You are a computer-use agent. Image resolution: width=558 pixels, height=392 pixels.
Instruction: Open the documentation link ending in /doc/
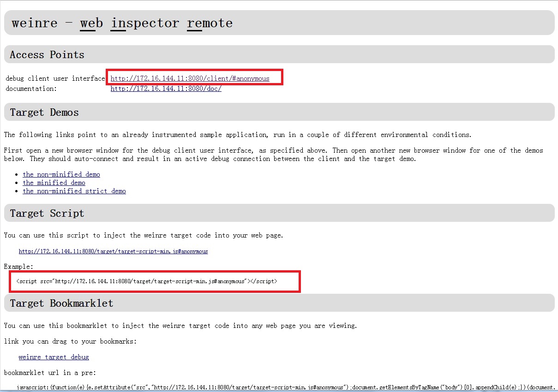click(166, 89)
